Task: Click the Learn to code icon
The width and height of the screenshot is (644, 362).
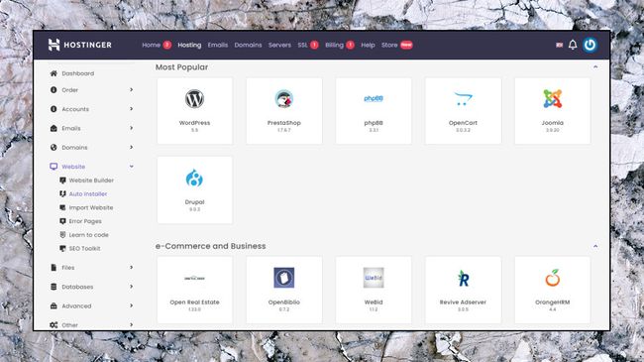Action: pyautogui.click(x=62, y=234)
